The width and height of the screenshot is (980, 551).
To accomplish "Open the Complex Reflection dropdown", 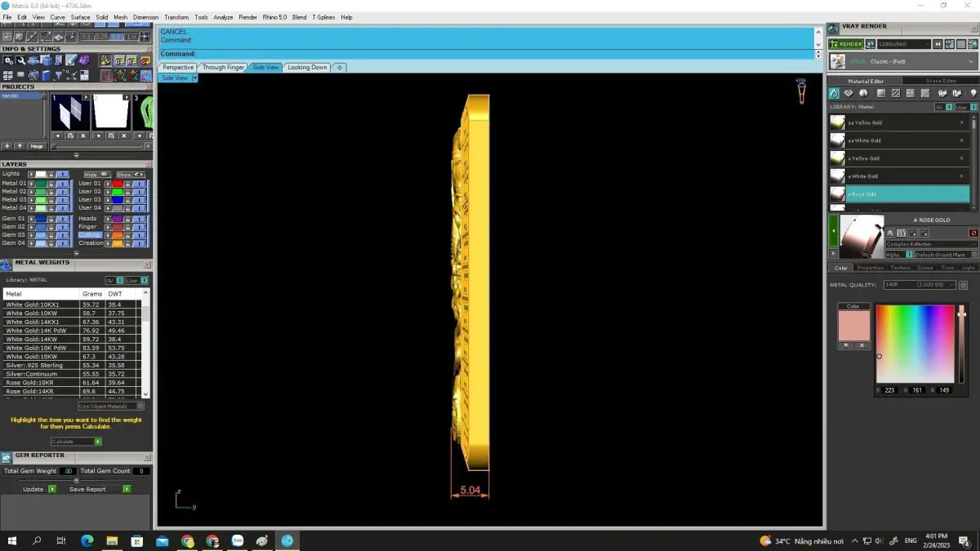I will pos(932,244).
